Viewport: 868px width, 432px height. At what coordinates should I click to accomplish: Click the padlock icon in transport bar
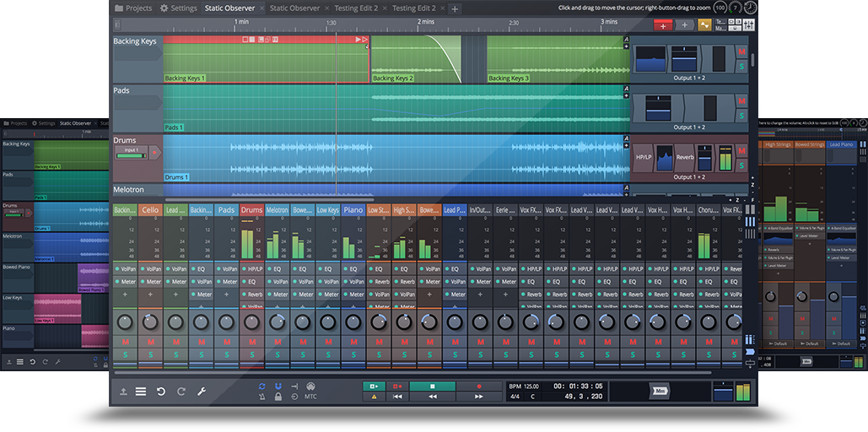tap(278, 397)
